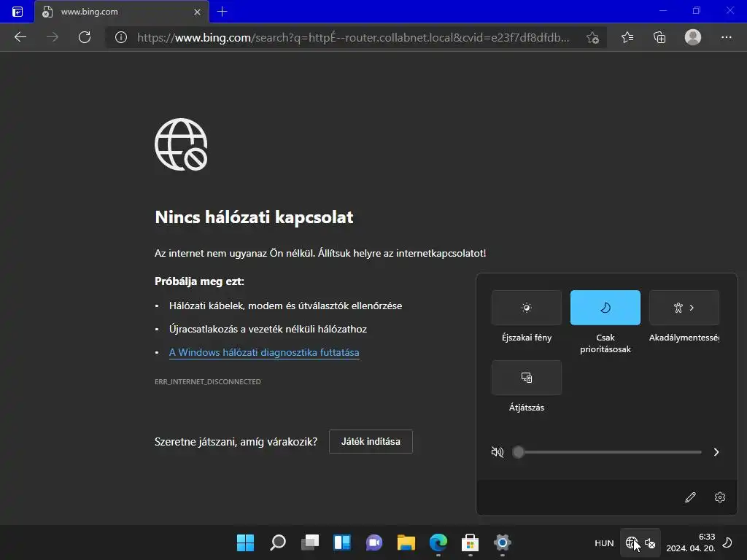Viewport: 747px width, 560px height.
Task: Open Widgets from the taskbar
Action: point(342,542)
